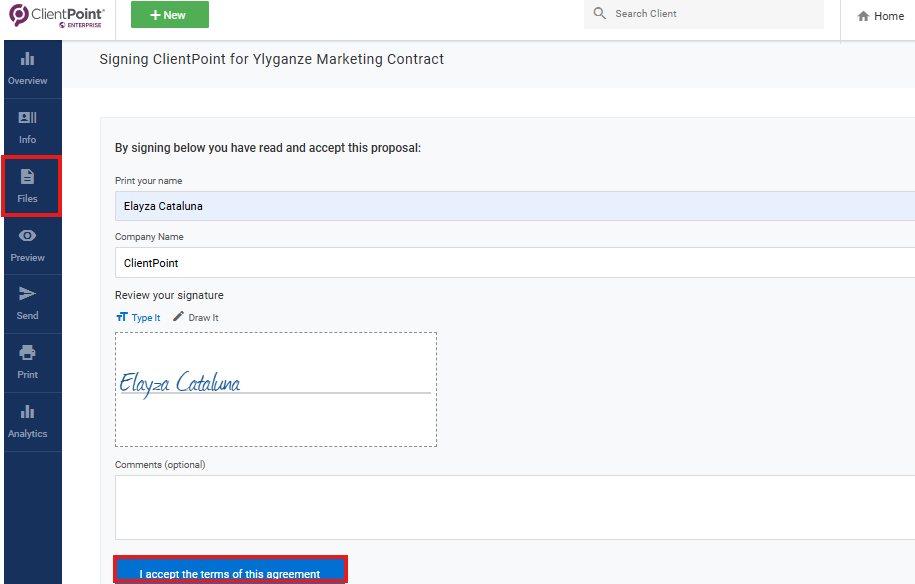Switch to Draw It signature option
The width and height of the screenshot is (915, 584).
click(x=196, y=317)
